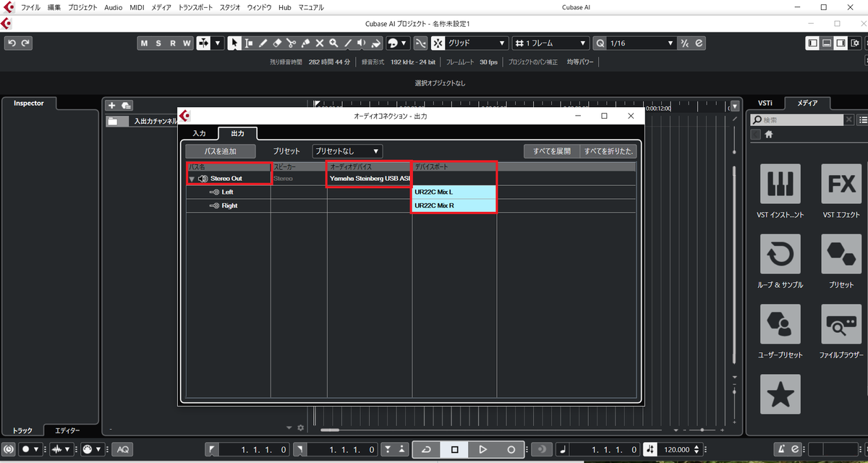Open the グリッド snap type dropdown

pos(477,43)
